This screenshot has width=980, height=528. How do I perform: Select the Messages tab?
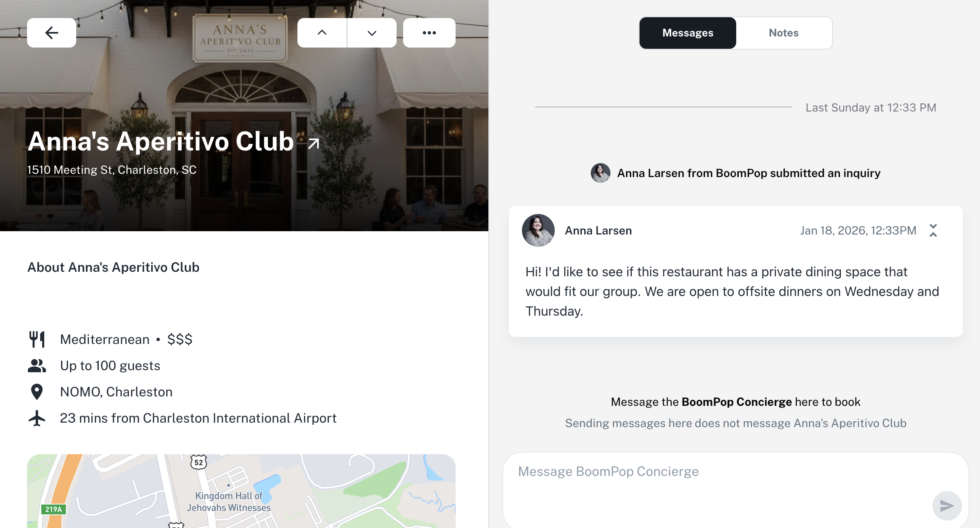click(688, 33)
